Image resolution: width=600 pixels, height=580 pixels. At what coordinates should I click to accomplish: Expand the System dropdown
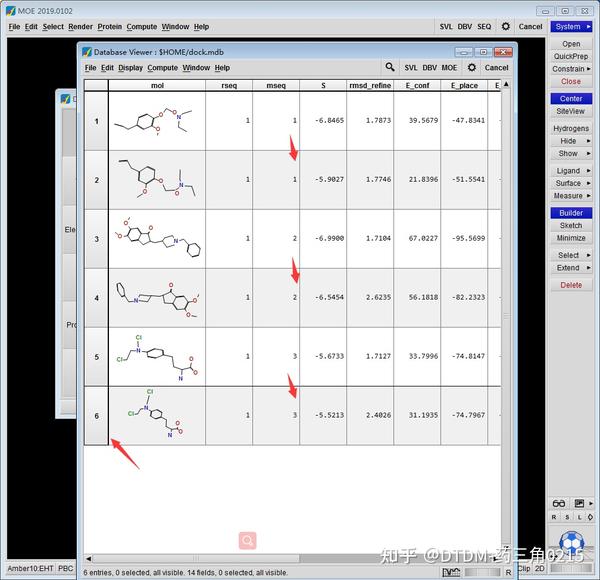tap(571, 27)
